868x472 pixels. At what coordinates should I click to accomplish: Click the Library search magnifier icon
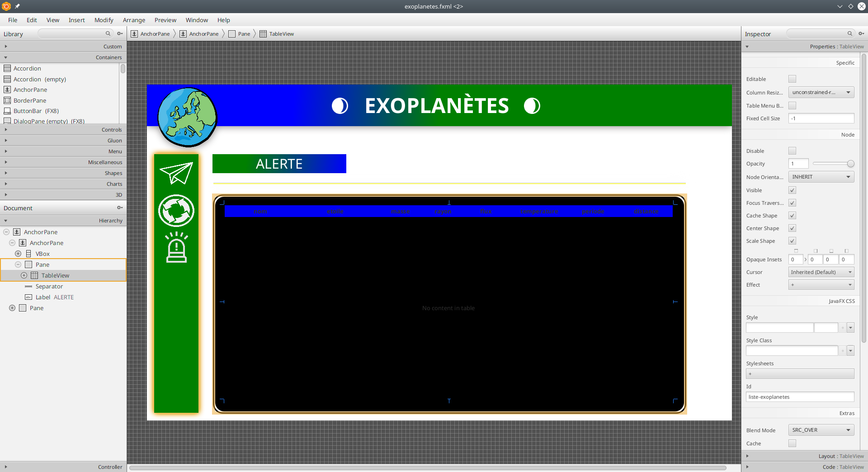coord(108,33)
